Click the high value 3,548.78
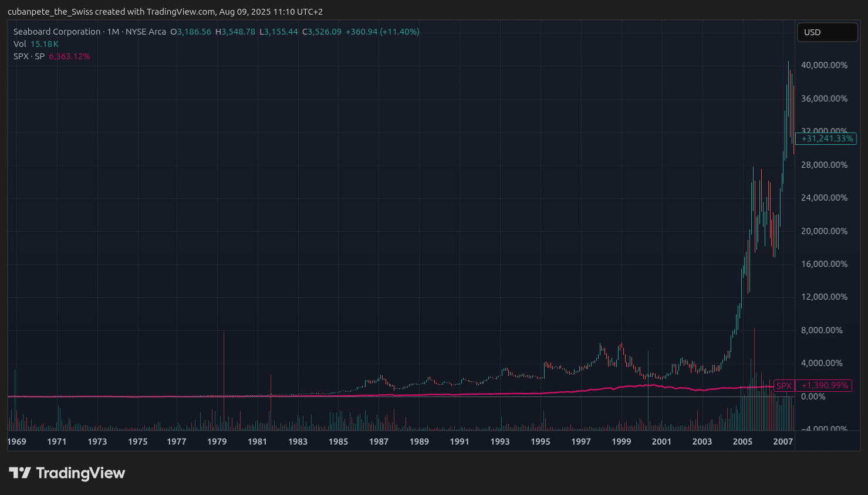 [x=238, y=32]
